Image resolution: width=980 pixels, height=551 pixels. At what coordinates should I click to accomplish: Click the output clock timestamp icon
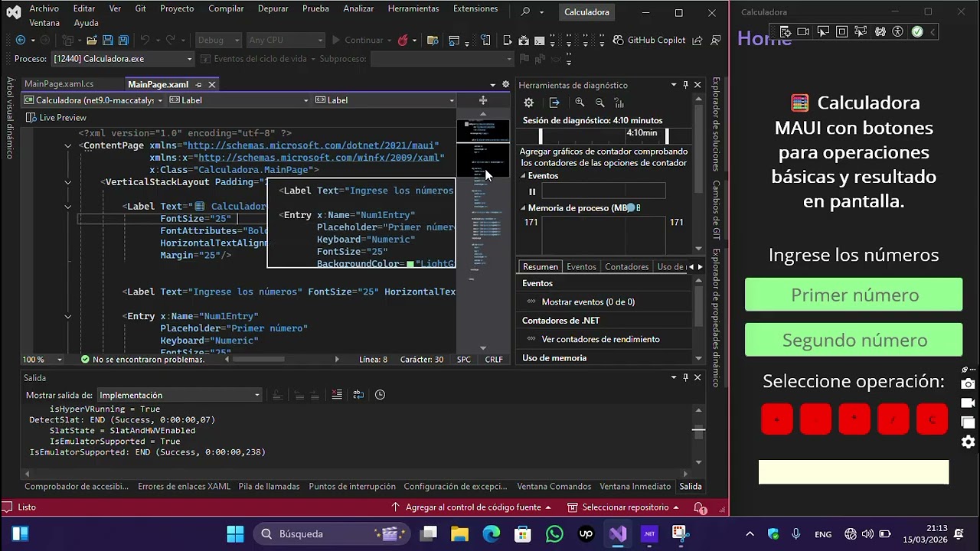pyautogui.click(x=380, y=395)
